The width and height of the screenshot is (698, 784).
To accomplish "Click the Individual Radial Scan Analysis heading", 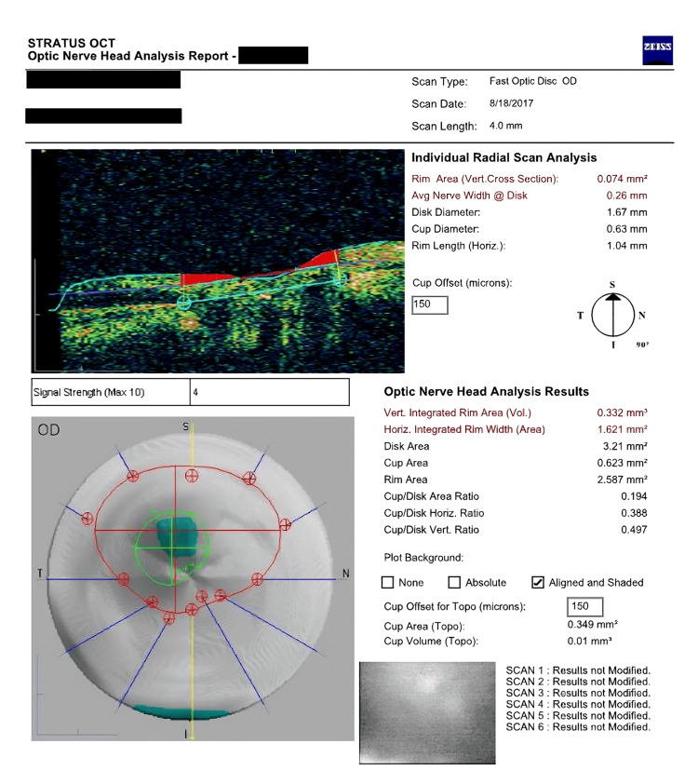I will click(504, 158).
